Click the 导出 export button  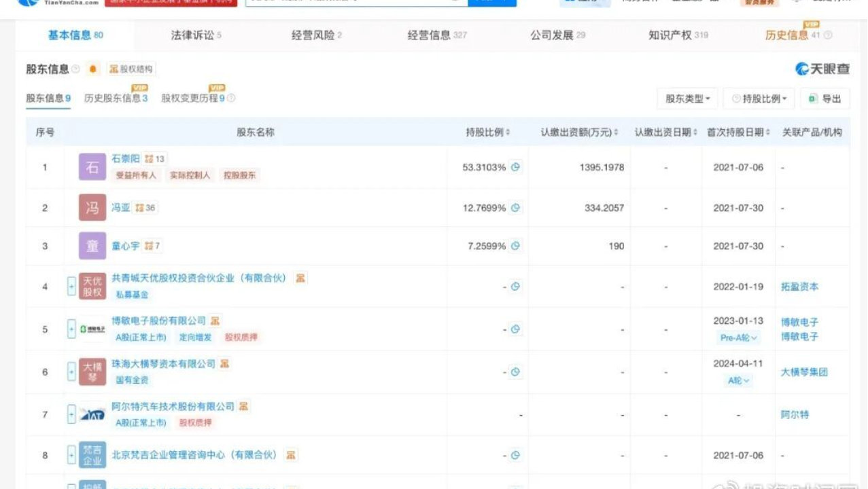[825, 99]
